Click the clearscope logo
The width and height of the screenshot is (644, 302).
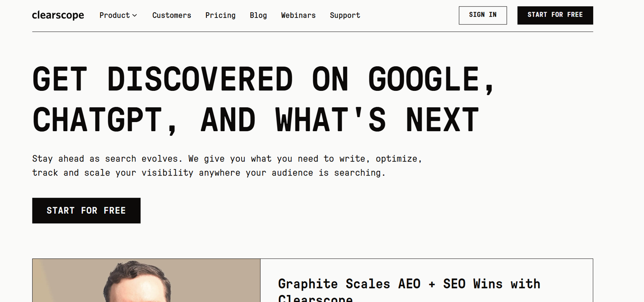coord(58,15)
